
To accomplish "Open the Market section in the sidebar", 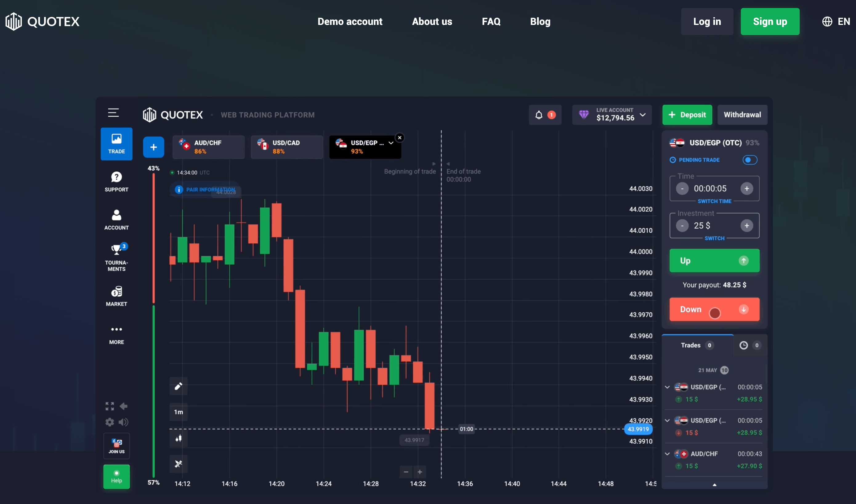I will pyautogui.click(x=116, y=295).
